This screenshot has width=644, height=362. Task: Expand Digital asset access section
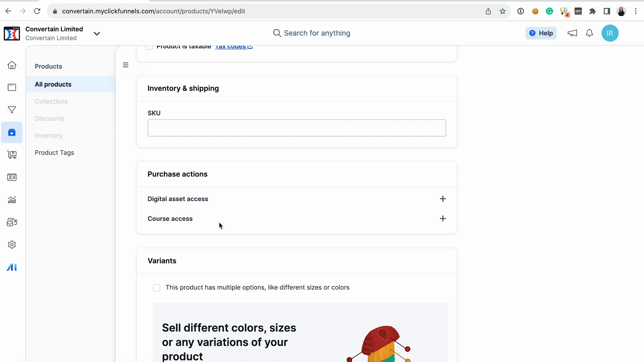tap(443, 198)
